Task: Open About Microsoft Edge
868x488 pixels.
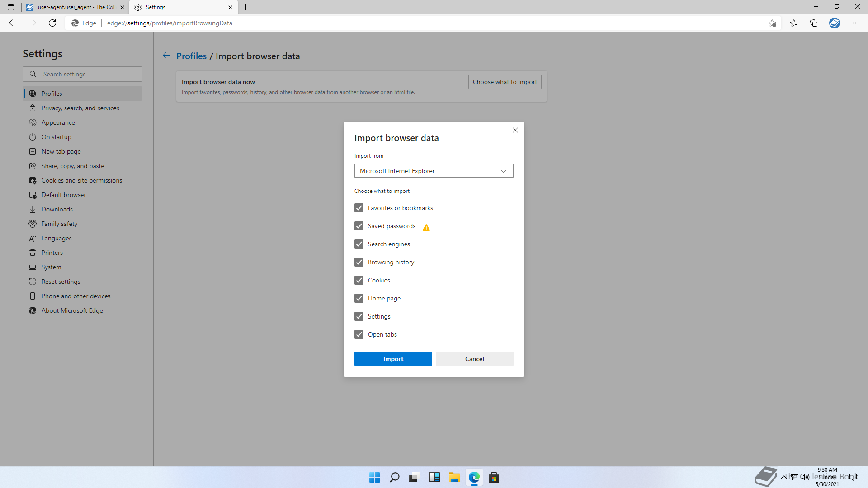Action: click(82, 310)
